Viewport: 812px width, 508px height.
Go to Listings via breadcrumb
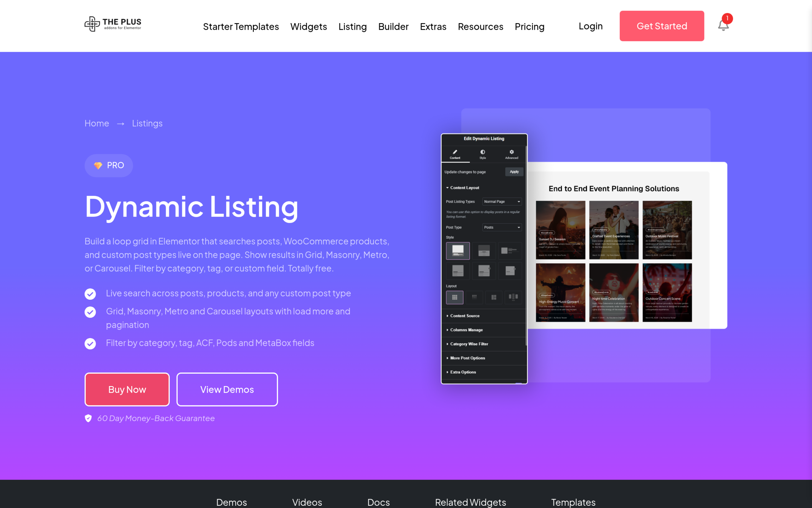[x=147, y=123]
